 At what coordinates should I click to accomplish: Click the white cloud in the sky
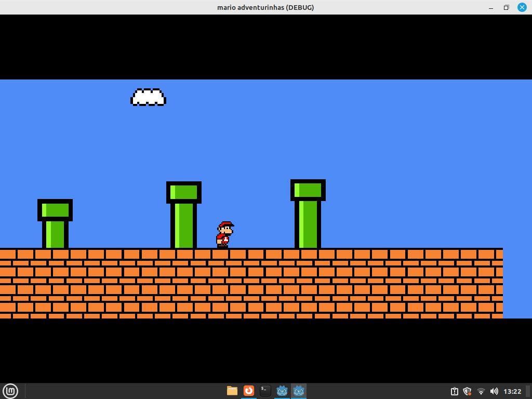pyautogui.click(x=148, y=97)
